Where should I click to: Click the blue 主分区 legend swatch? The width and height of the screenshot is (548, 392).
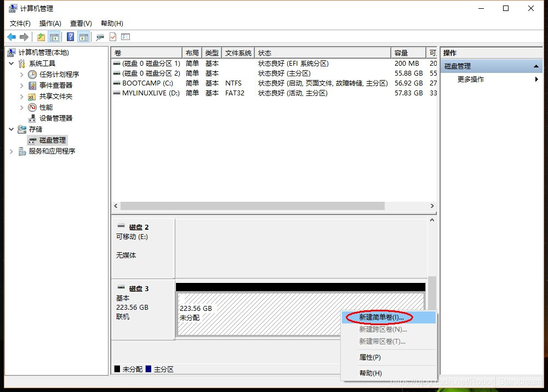click(149, 369)
